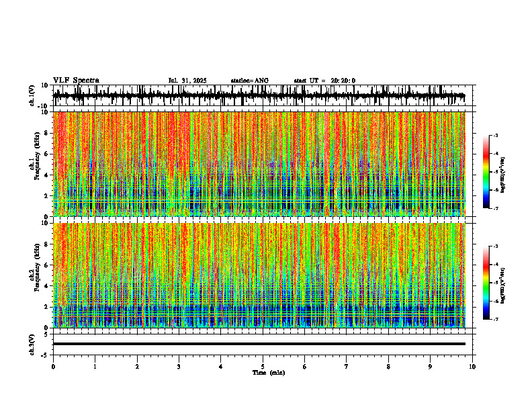
Task: Click the "-7" value below ch.2 colorbar
Action: click(x=495, y=319)
